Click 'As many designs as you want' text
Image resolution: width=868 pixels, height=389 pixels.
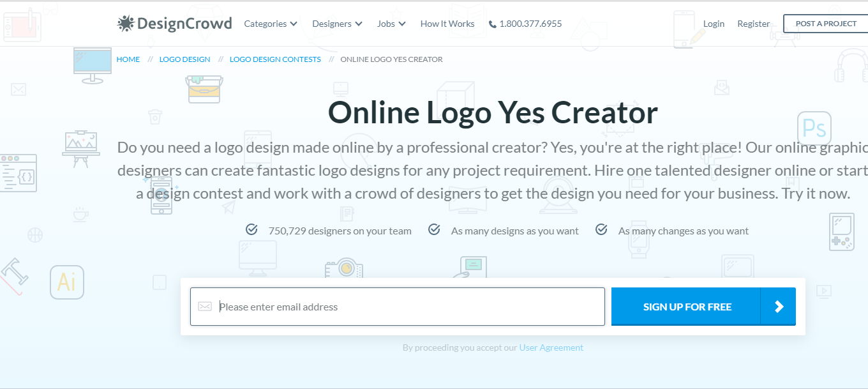coord(515,231)
